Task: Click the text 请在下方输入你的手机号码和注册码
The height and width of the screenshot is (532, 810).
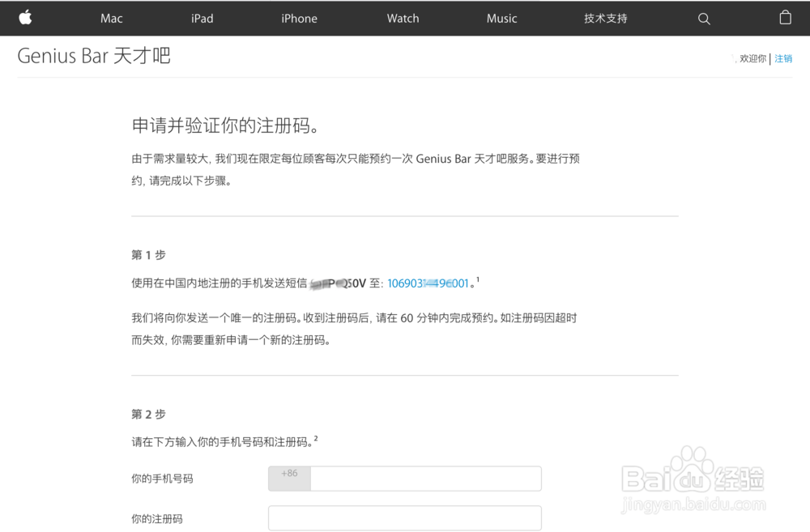Action: (x=222, y=442)
